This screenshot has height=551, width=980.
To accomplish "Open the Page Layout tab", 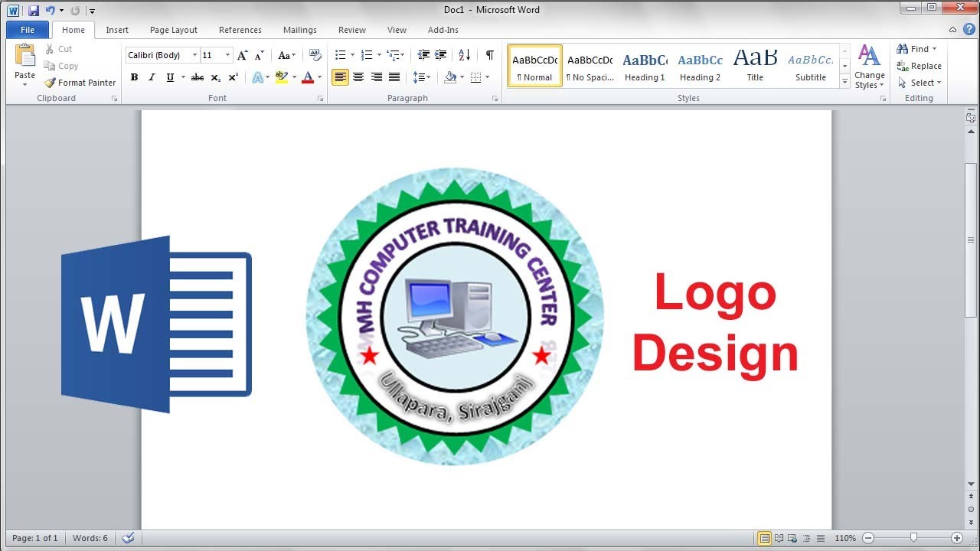I will point(173,30).
